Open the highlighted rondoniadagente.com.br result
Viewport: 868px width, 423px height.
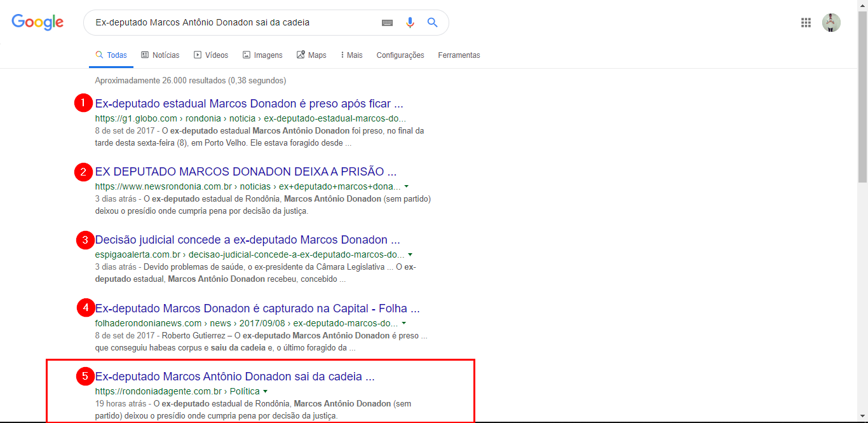(235, 376)
